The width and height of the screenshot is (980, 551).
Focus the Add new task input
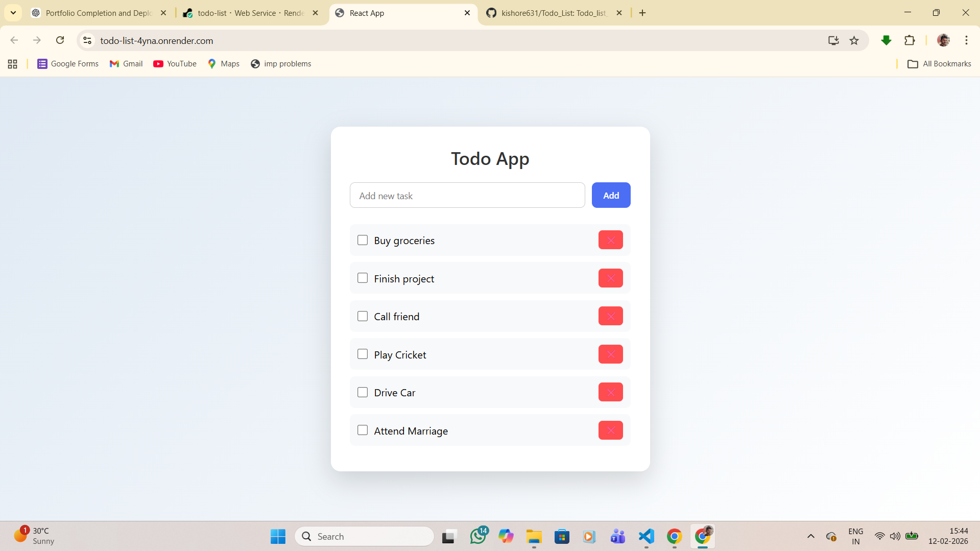(467, 196)
